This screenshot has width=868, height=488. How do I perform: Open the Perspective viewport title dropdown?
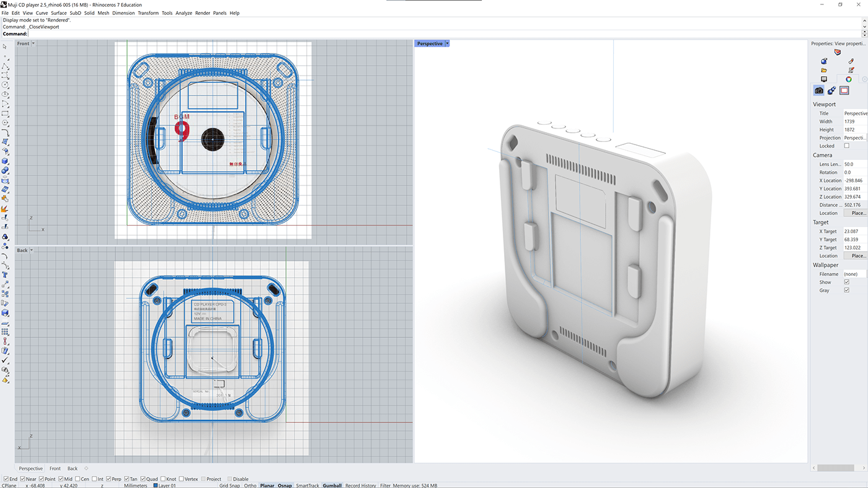coord(446,43)
